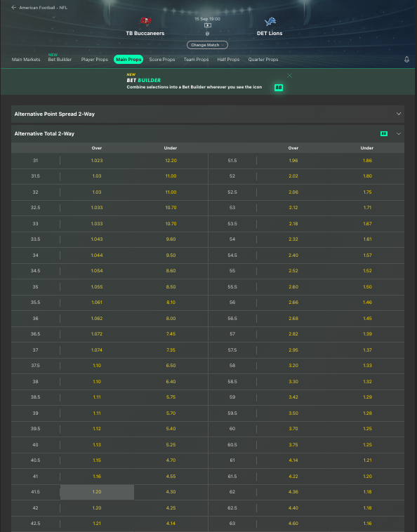
Task: Open the Change Match dropdown
Action: click(x=207, y=45)
